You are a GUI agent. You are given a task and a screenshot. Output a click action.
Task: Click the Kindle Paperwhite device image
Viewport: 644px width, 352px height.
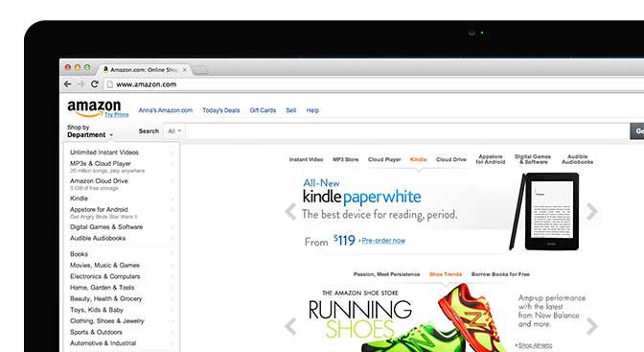(544, 212)
